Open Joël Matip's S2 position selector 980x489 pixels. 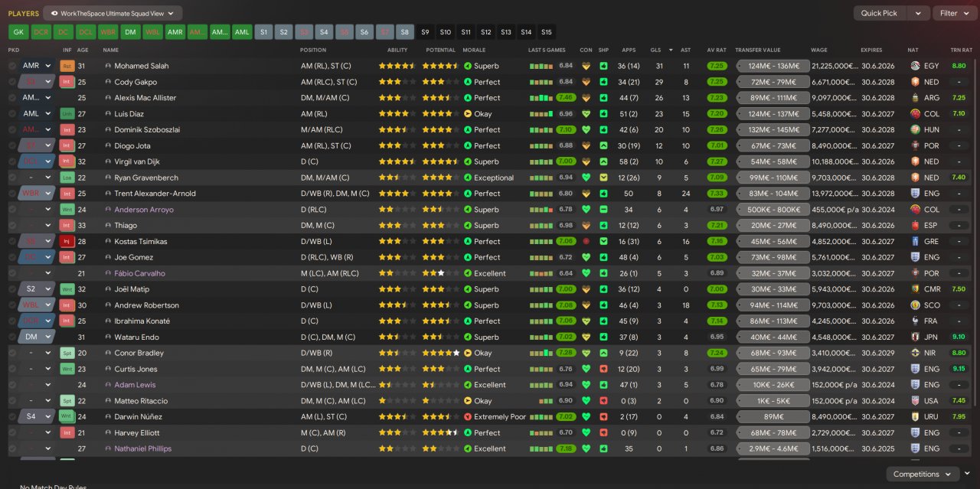(x=37, y=289)
